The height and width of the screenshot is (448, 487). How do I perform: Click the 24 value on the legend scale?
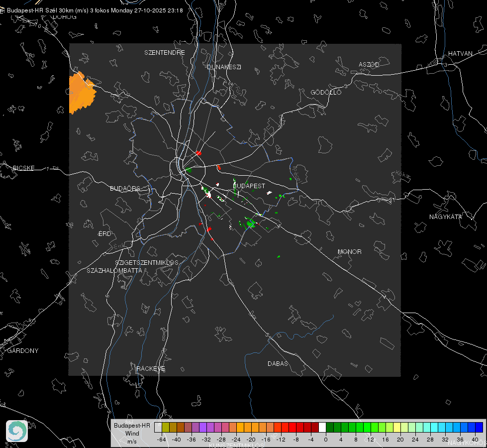pos(415,440)
